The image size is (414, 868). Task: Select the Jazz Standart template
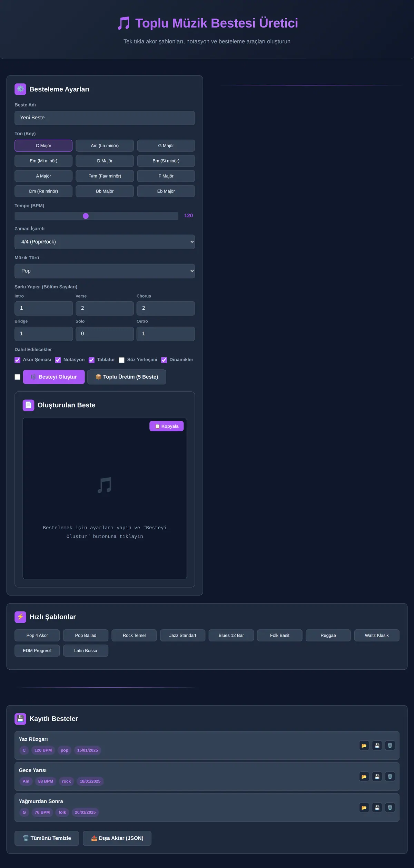click(x=183, y=635)
